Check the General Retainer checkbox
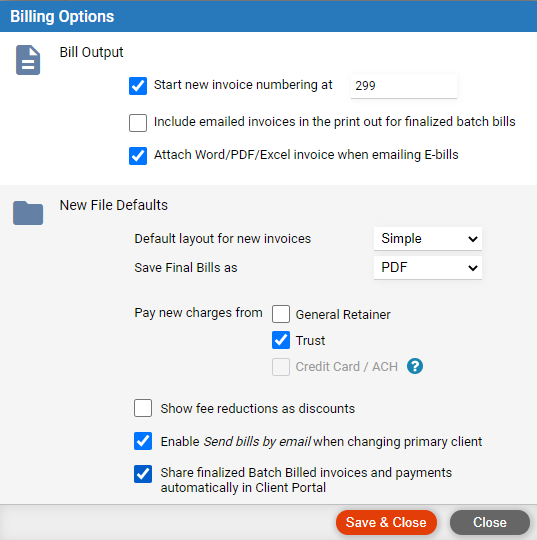This screenshot has height=540, width=537. 281,314
